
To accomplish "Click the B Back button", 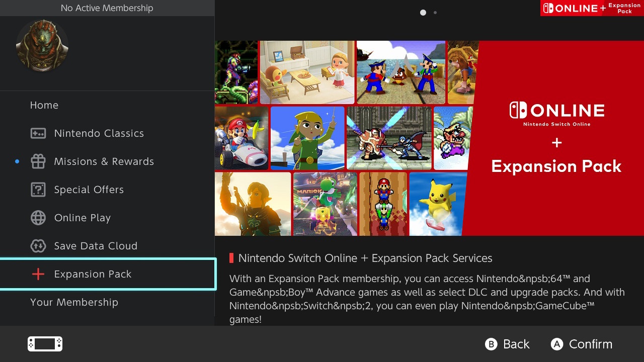I will click(507, 344).
